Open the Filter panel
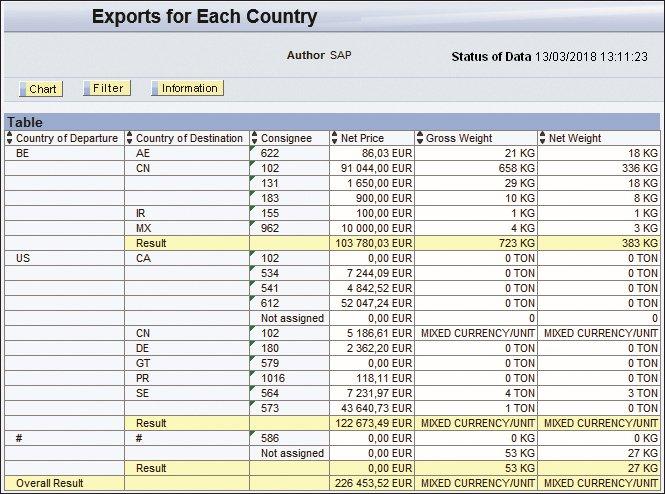The image size is (665, 494). 107,88
